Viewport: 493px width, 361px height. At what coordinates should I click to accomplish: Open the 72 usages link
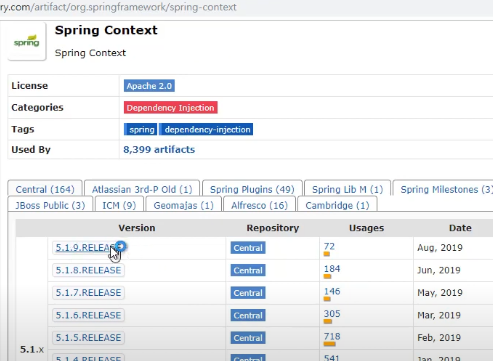pos(329,246)
